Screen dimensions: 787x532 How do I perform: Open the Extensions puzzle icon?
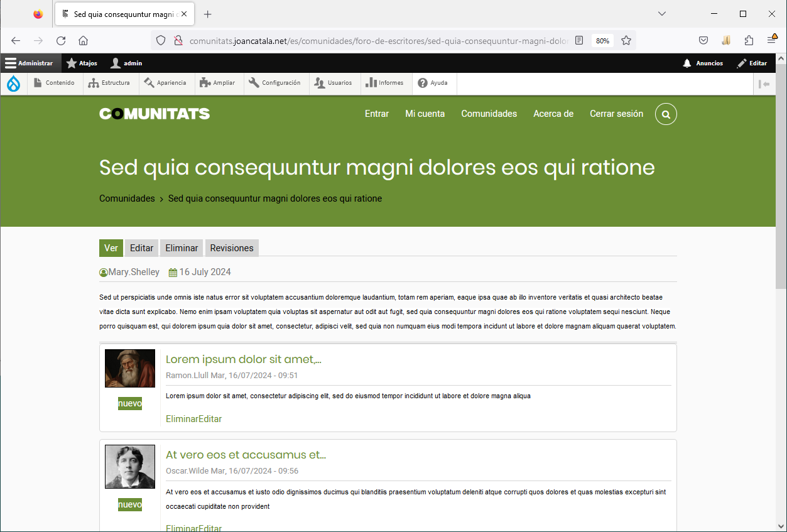point(749,40)
